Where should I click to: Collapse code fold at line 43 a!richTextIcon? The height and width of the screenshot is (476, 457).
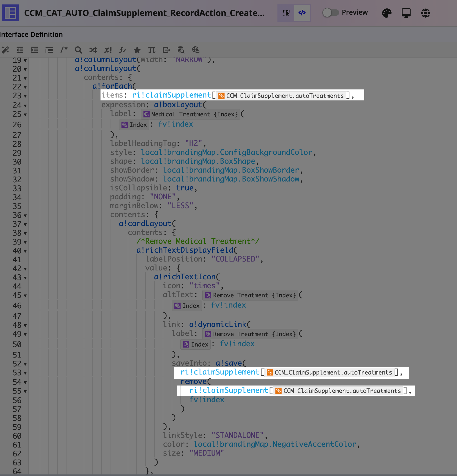(25, 278)
